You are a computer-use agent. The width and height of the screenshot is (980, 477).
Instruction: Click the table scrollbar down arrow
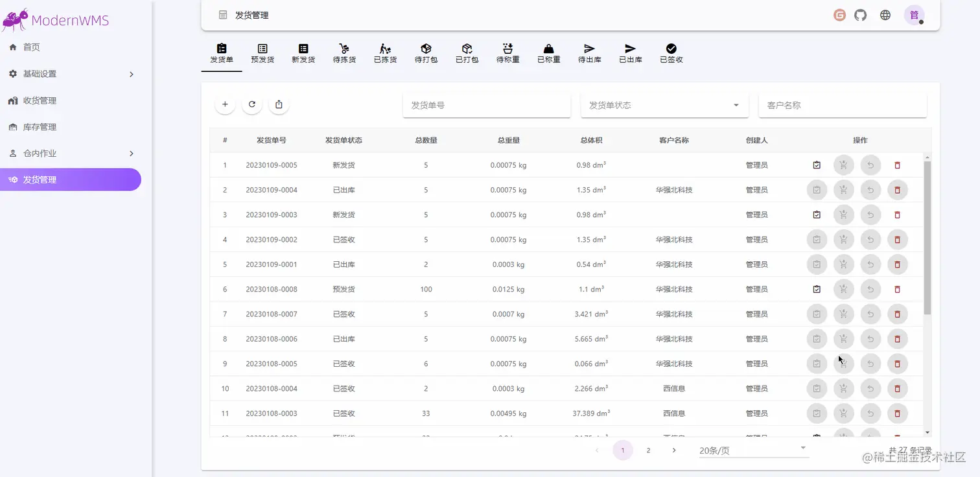click(x=927, y=432)
